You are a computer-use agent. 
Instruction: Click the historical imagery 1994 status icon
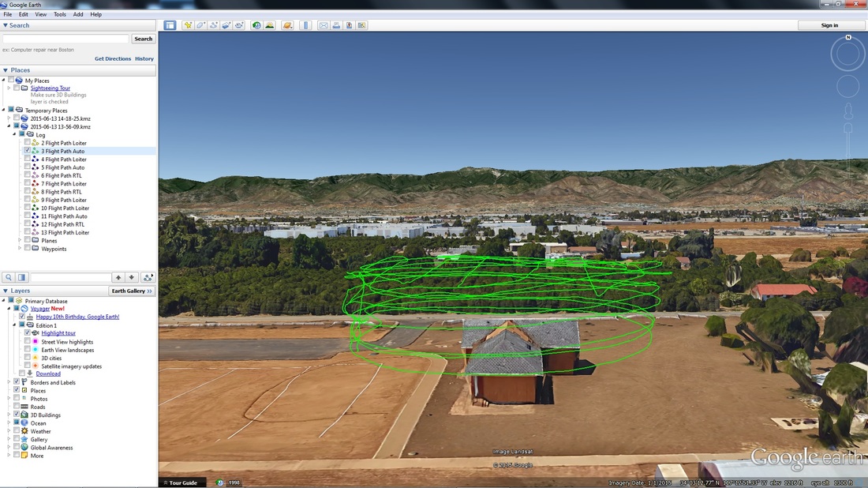(x=220, y=483)
